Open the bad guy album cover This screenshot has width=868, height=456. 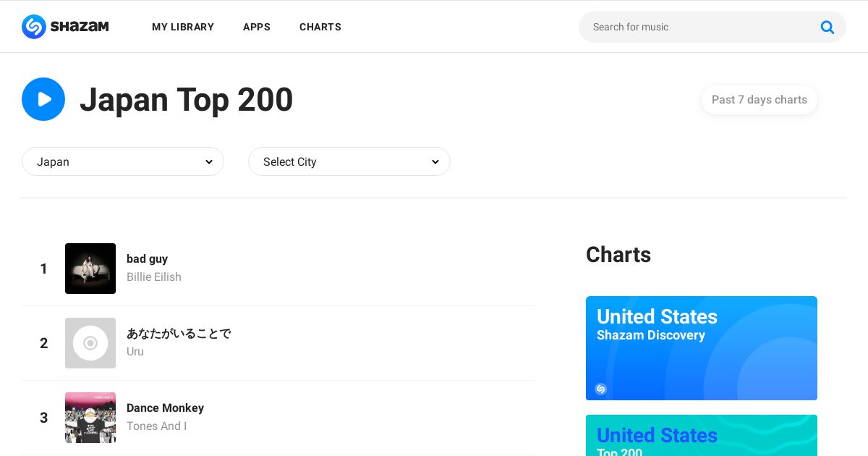[x=90, y=269]
